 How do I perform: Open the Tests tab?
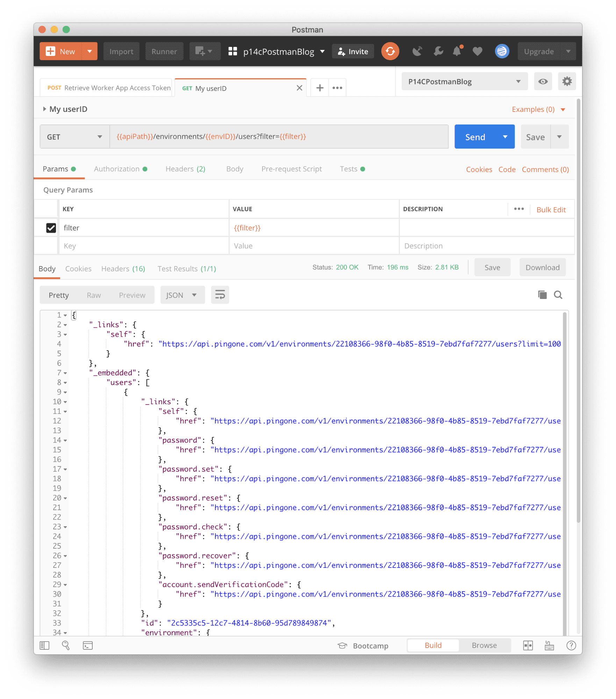(x=352, y=169)
